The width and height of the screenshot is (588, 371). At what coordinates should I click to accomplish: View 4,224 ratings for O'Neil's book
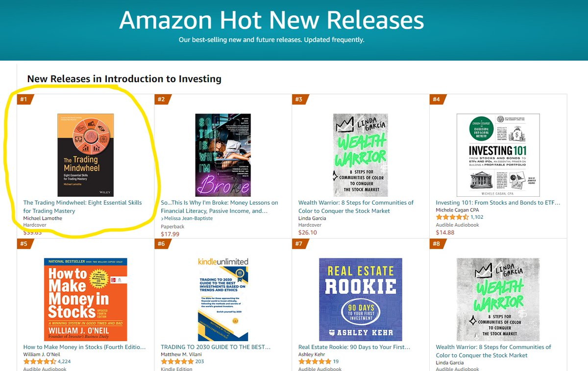64,362
